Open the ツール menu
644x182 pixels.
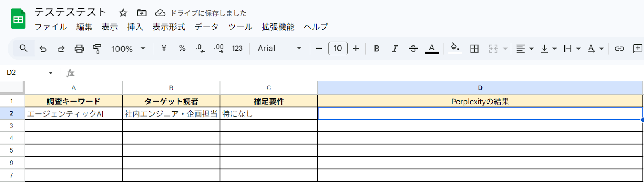pyautogui.click(x=240, y=27)
